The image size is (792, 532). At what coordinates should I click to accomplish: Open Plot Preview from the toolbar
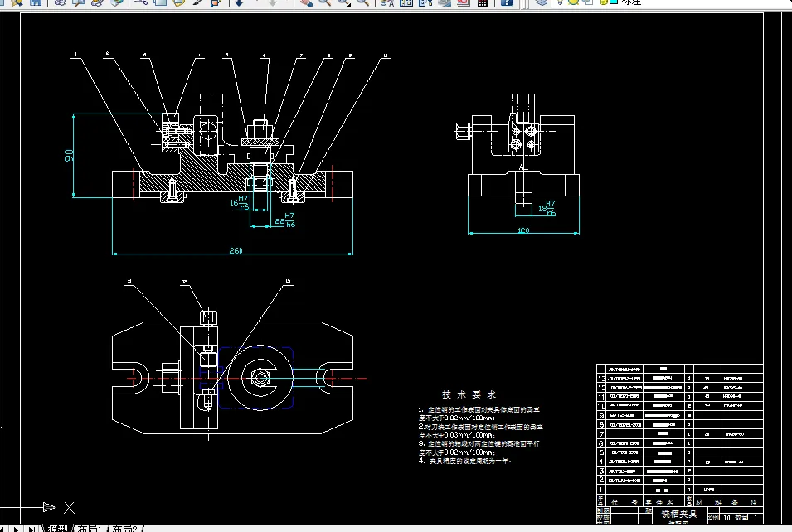click(x=79, y=2)
